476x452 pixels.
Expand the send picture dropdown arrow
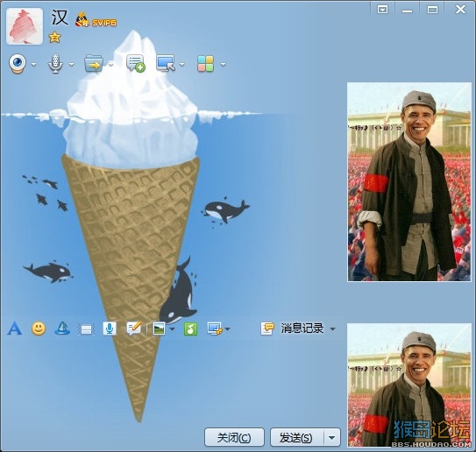[173, 328]
